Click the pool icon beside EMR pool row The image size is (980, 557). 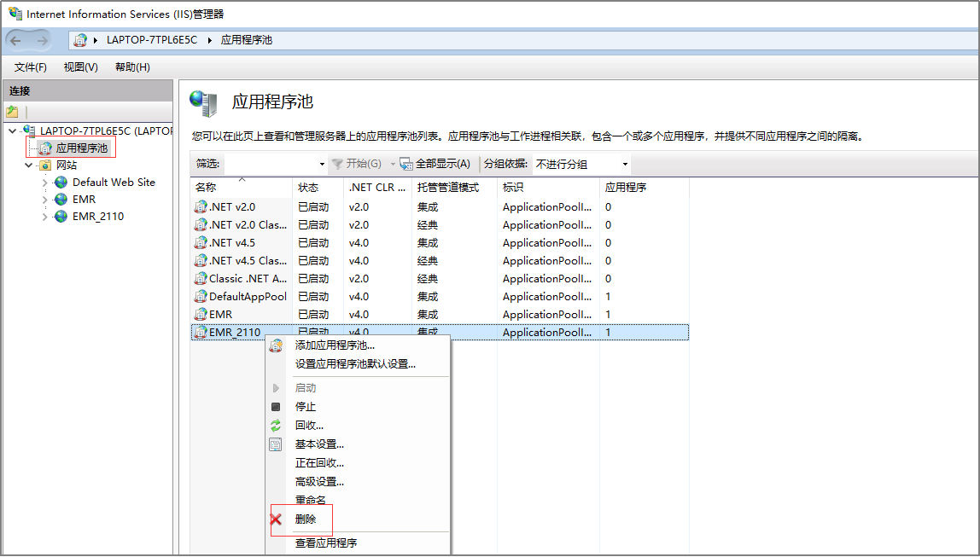(201, 315)
